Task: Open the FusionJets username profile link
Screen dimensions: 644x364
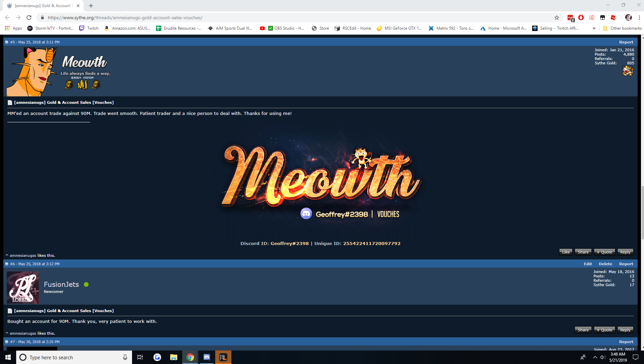Action: click(x=61, y=284)
